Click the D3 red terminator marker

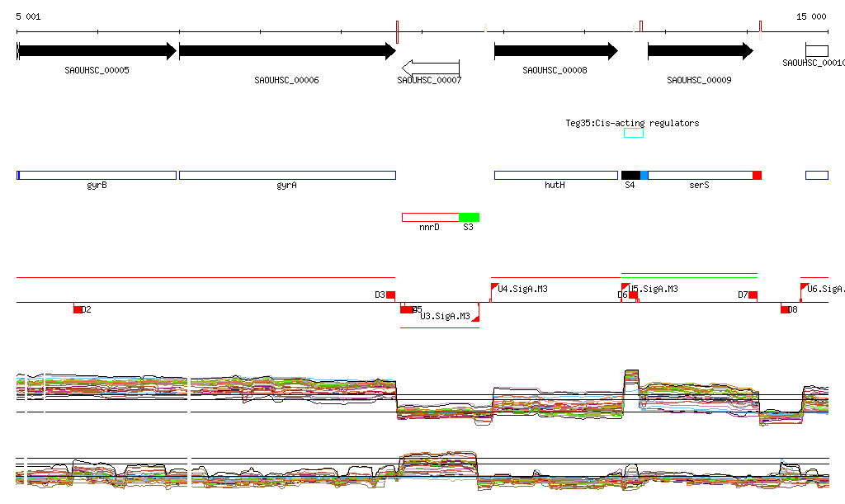point(390,295)
